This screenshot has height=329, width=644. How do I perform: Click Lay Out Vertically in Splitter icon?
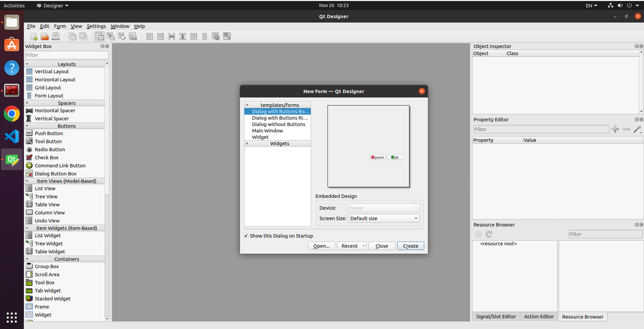pyautogui.click(x=183, y=36)
